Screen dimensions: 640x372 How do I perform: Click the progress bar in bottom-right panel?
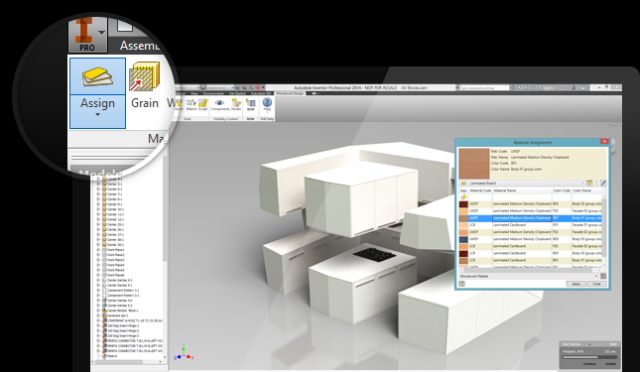[x=589, y=357]
